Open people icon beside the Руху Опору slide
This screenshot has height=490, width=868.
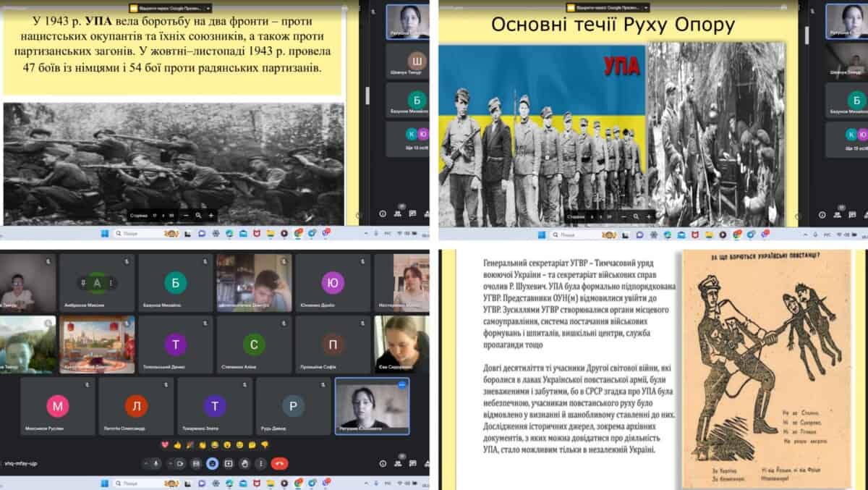point(839,215)
